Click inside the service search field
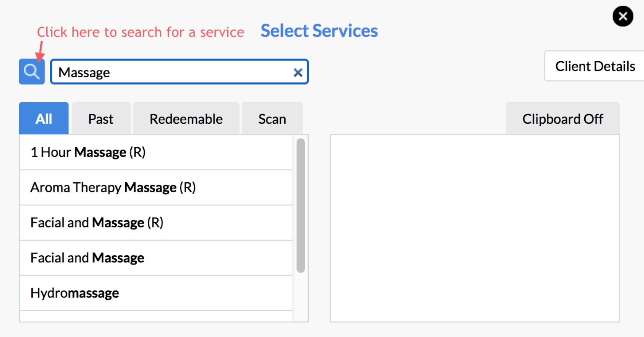 coord(168,72)
